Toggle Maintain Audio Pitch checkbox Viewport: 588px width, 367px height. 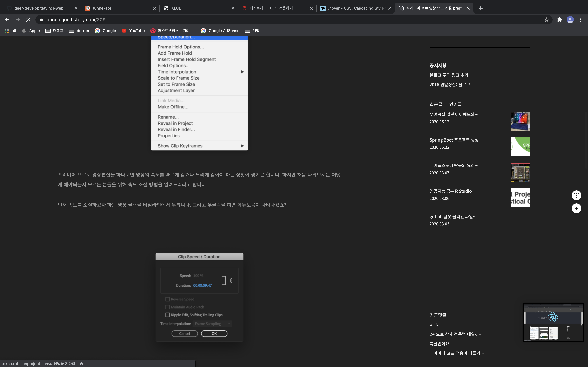point(168,307)
